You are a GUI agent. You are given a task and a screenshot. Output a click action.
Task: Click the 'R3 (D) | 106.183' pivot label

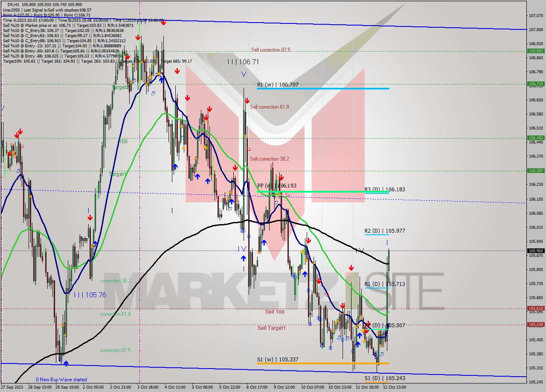point(385,189)
